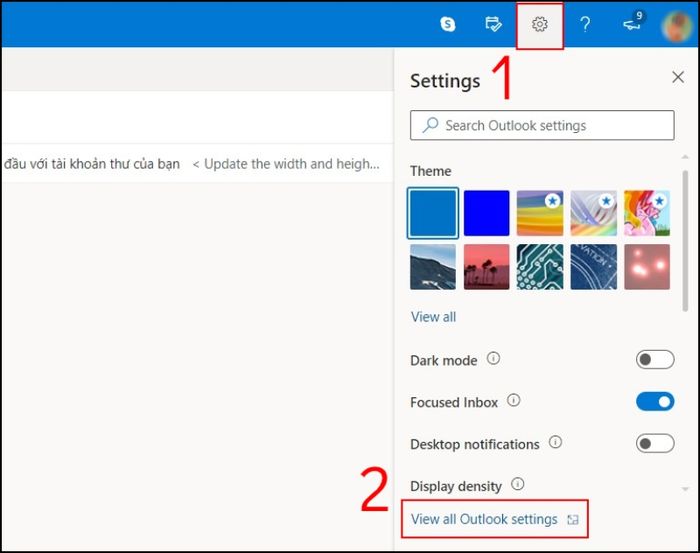
Task: Enable the Desktop notifications switch
Action: pyautogui.click(x=655, y=443)
